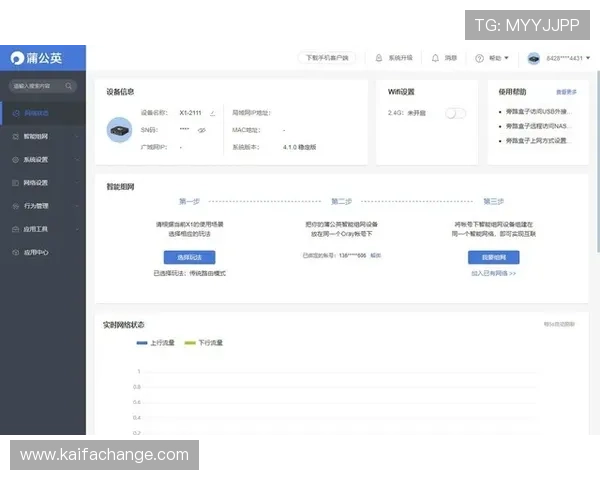Select 行为管理 in the sidebar
600x480 pixels.
tap(36, 206)
